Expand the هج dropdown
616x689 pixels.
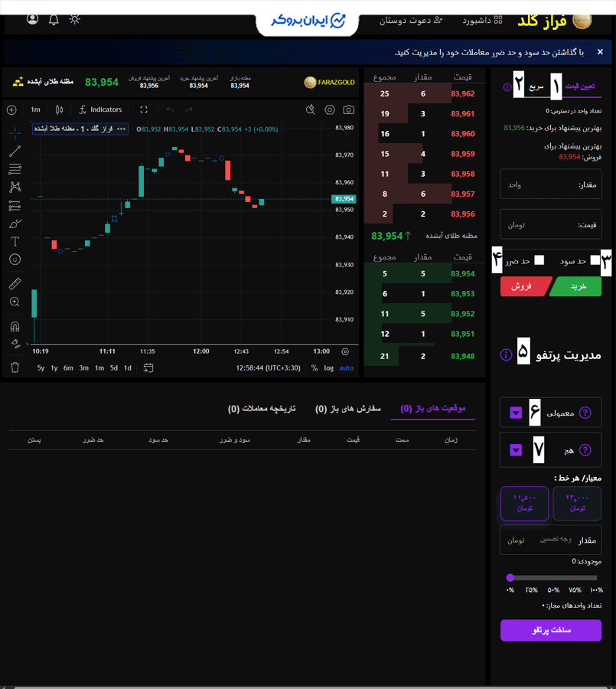[x=516, y=450]
